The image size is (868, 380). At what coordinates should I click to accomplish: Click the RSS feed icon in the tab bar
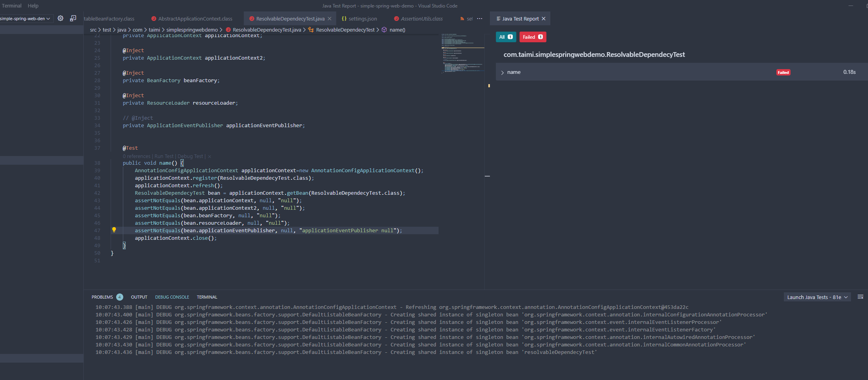coord(461,19)
